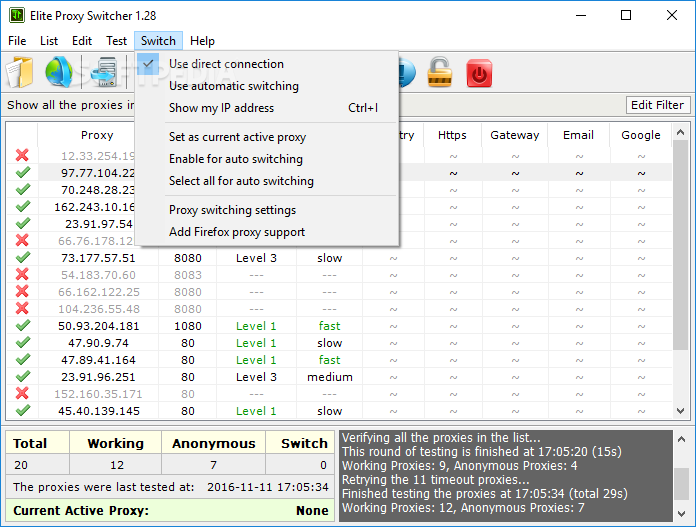Click the Working count header
696x527 pixels.
[115, 443]
